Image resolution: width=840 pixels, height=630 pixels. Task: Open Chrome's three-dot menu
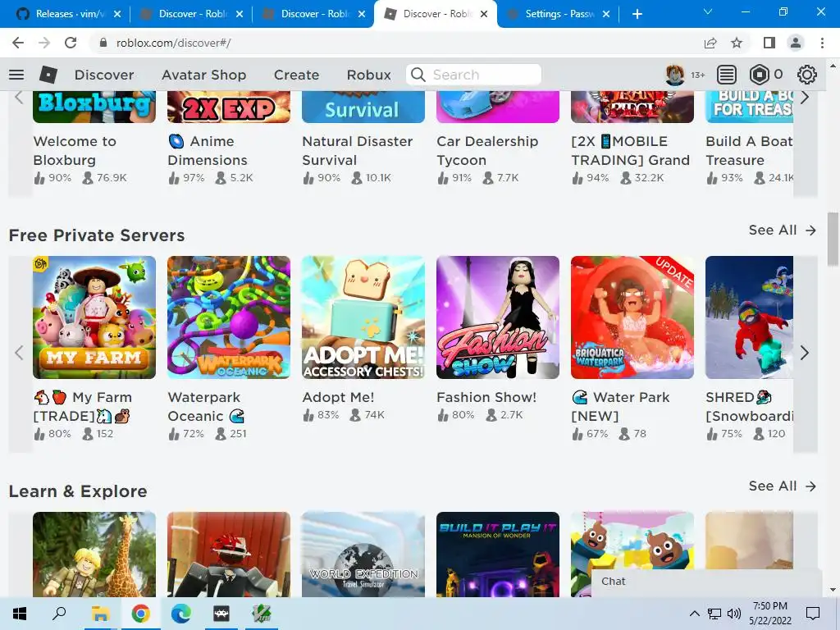pos(822,43)
